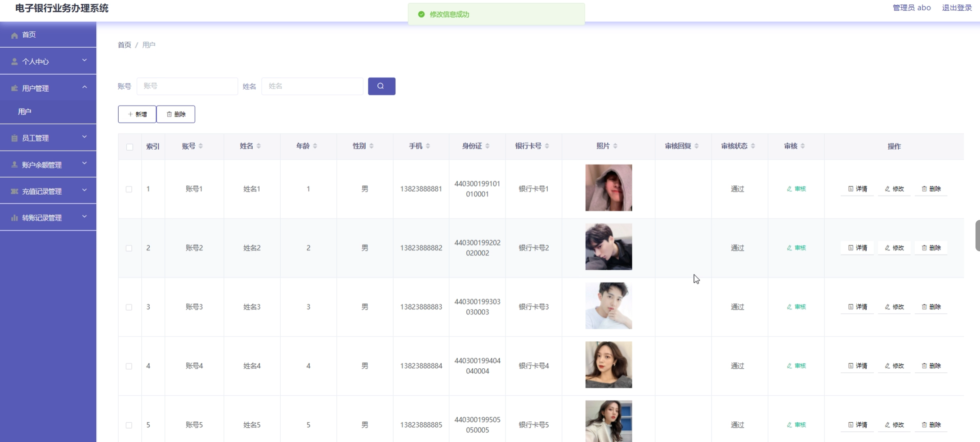
Task: Collapse the 用户管理 menu chevron
Action: (85, 87)
